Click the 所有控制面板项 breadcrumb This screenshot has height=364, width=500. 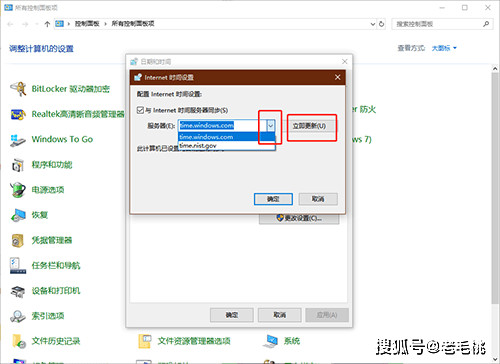coord(133,24)
